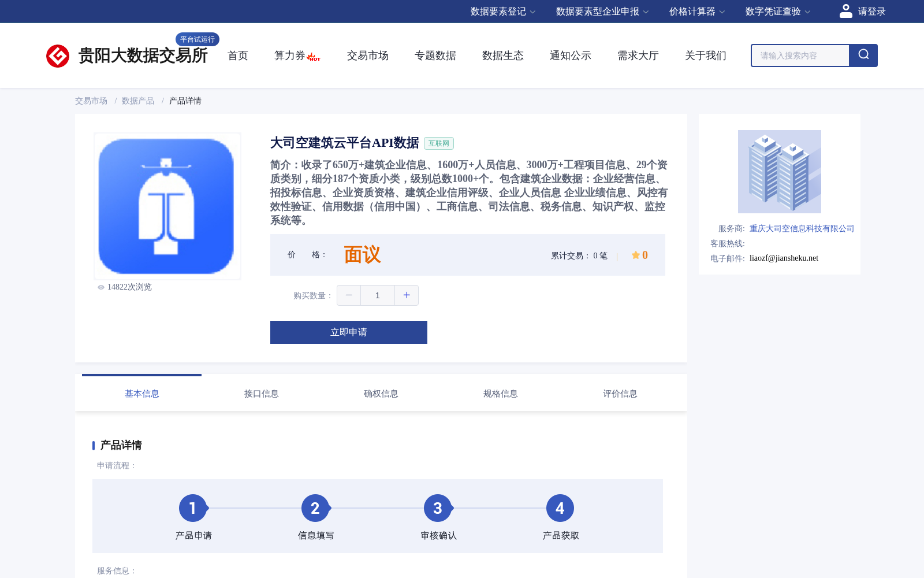The image size is (924, 578).
Task: Click the search content input box
Action: click(800, 55)
